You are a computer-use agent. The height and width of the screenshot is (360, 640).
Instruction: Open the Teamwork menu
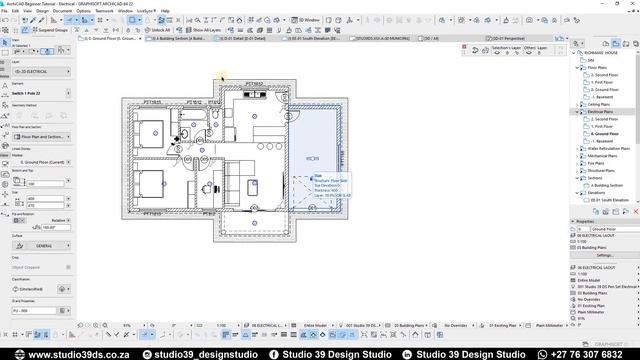pyautogui.click(x=104, y=11)
